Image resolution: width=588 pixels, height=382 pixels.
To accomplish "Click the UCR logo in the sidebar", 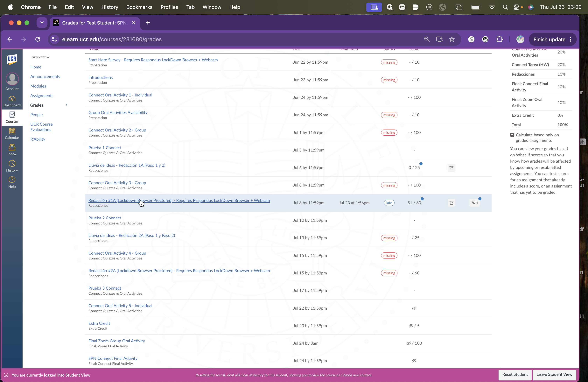I will click(12, 59).
